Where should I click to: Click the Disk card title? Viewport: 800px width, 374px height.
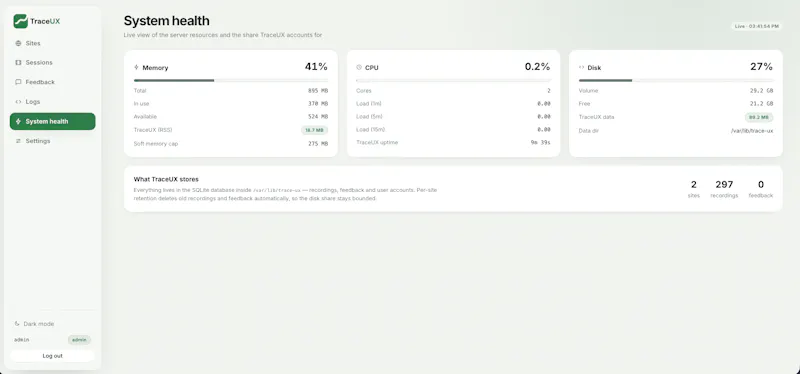pyautogui.click(x=594, y=67)
